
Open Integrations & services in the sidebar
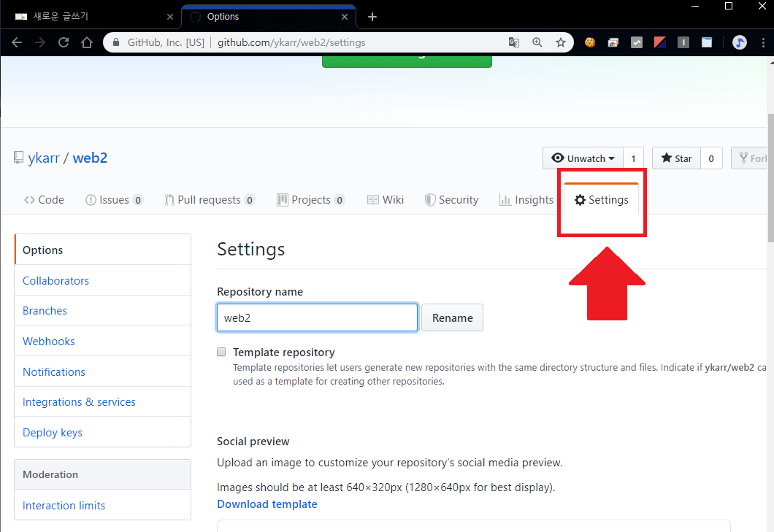(x=103, y=401)
